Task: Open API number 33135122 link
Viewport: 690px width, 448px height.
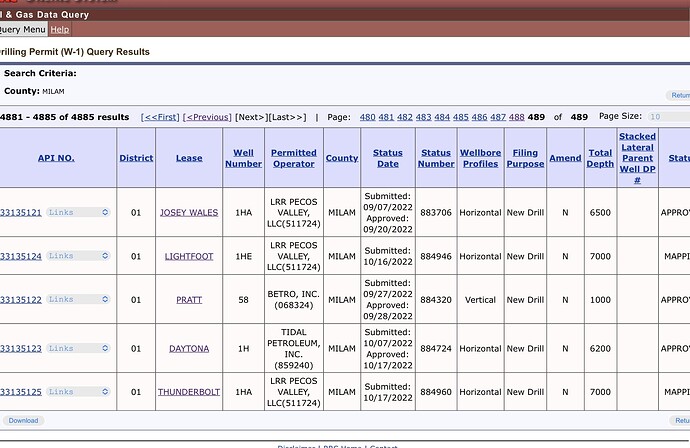Action: coord(21,300)
